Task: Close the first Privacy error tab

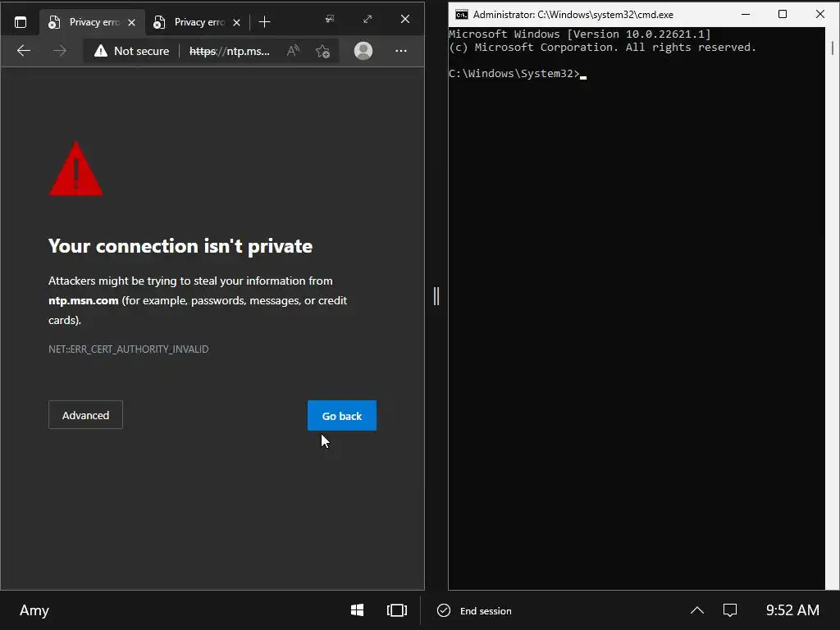Action: pos(132,22)
